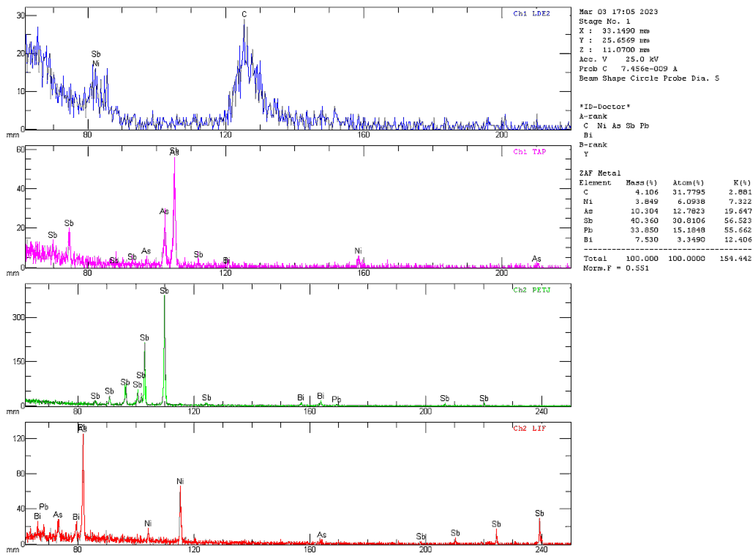Select nickel atom value 6.0938
756x557 pixels.
click(691, 201)
